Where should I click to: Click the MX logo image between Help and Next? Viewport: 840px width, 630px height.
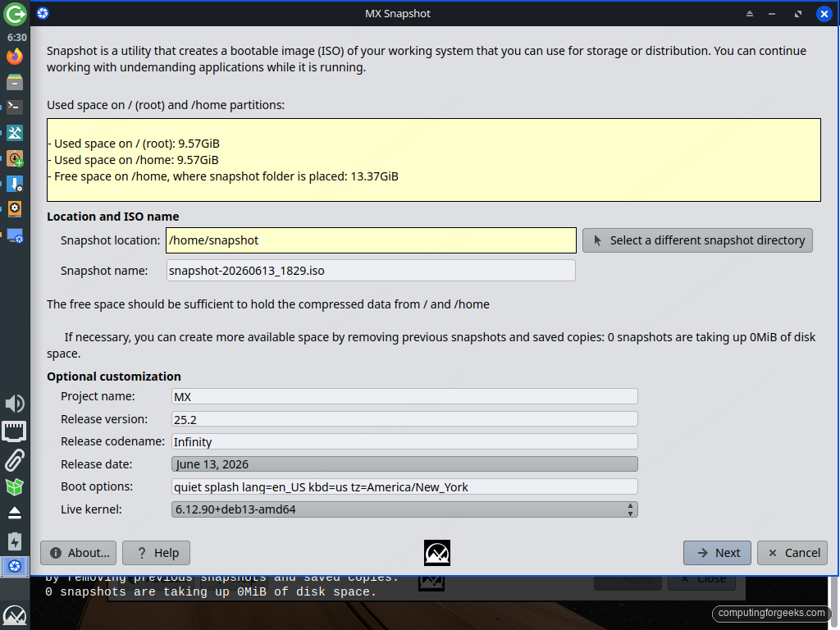[x=437, y=553]
